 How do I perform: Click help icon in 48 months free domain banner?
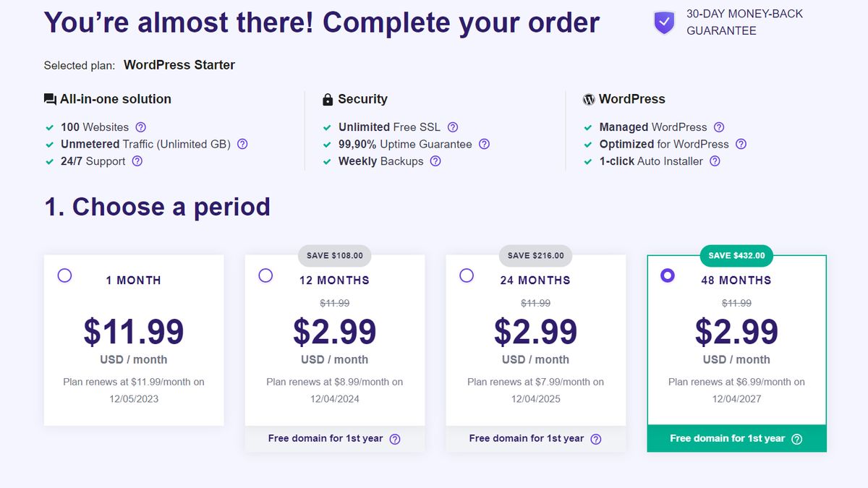click(x=797, y=439)
